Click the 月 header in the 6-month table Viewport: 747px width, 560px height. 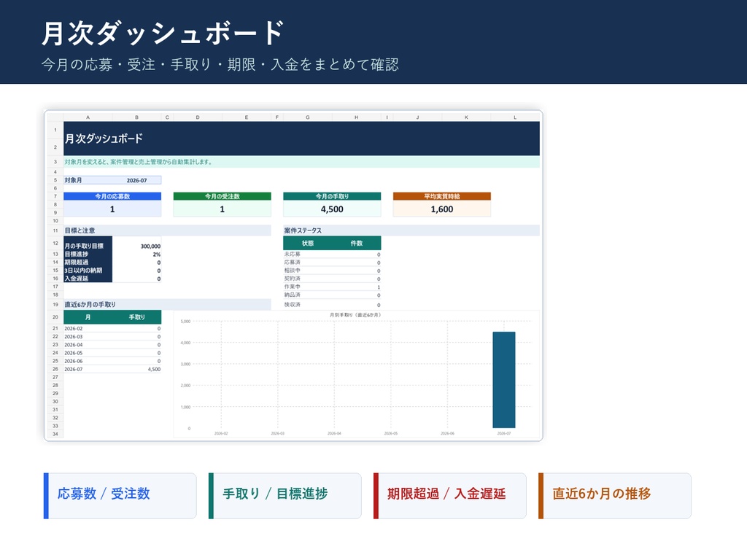[x=88, y=317]
